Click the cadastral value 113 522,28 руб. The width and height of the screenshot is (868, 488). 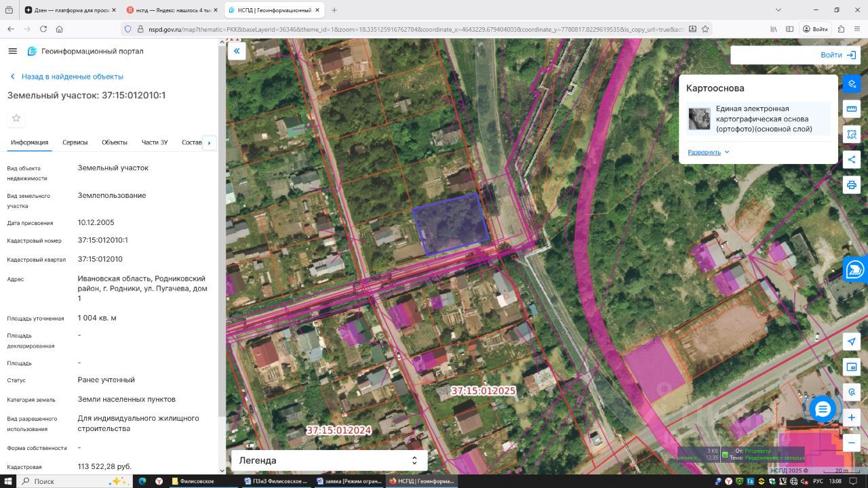(x=105, y=466)
